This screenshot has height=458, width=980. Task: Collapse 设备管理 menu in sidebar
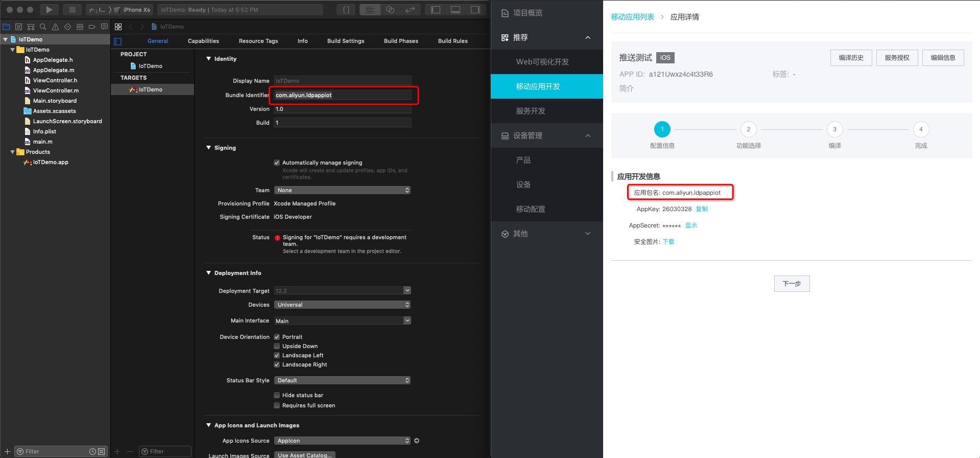tap(588, 135)
